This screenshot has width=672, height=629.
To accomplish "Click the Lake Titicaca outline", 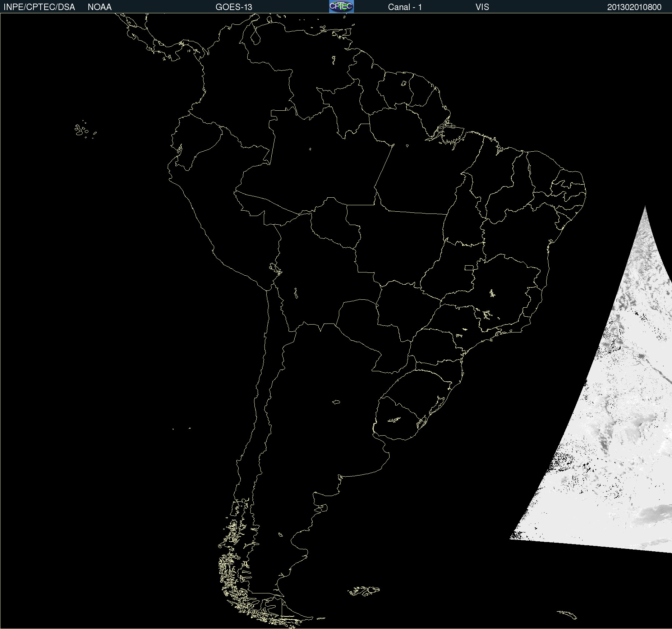I will 275,268.
